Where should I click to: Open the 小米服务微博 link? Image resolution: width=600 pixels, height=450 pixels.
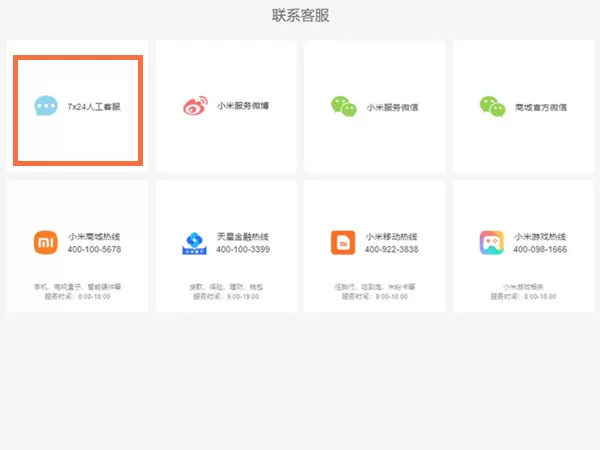click(243, 106)
